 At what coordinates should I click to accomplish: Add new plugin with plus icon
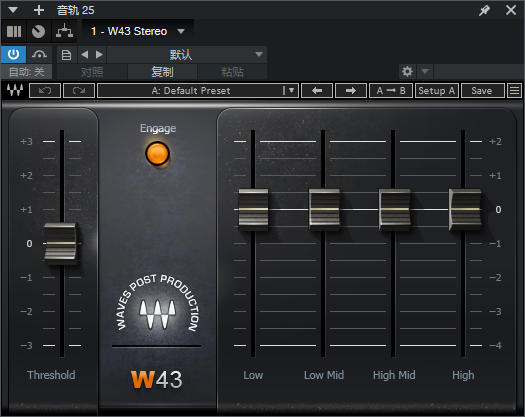pyautogui.click(x=39, y=10)
